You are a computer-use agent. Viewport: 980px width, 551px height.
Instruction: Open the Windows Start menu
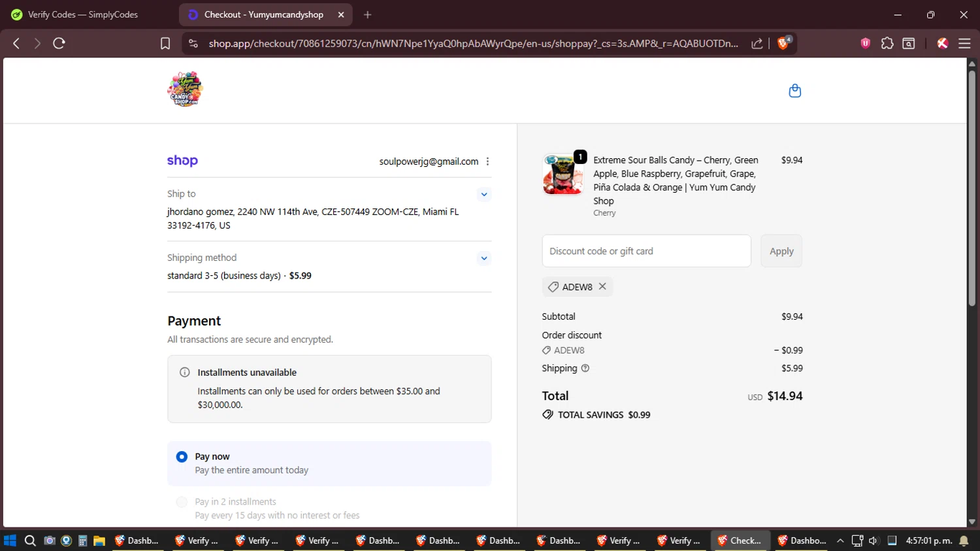[10, 541]
